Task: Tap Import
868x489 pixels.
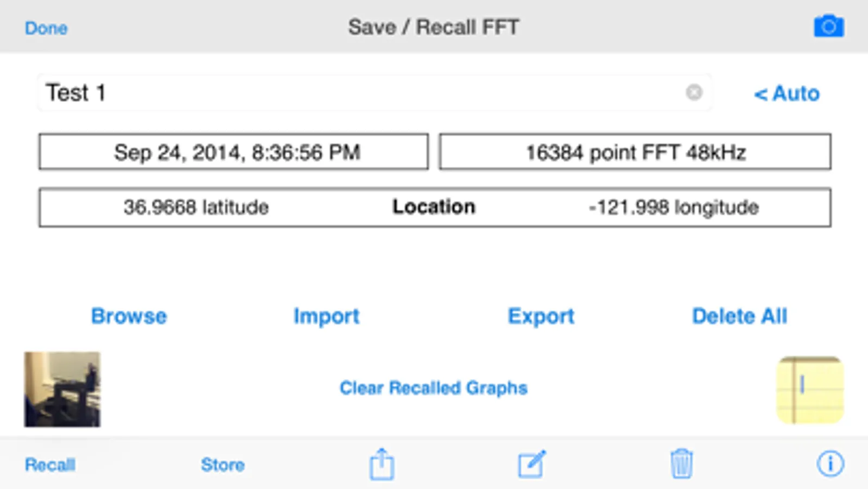Action: point(326,316)
